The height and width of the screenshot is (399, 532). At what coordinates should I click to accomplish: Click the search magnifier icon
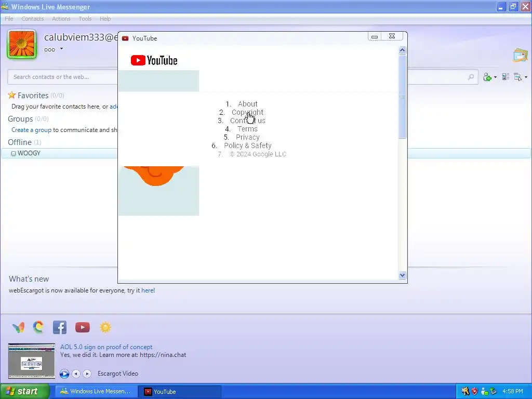coord(471,77)
